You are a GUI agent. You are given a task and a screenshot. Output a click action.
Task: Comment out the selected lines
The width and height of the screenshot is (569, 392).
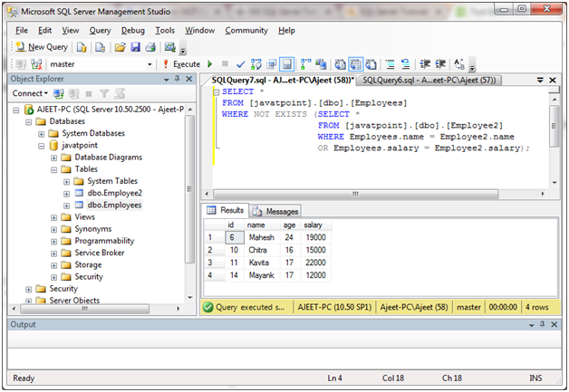click(391, 64)
